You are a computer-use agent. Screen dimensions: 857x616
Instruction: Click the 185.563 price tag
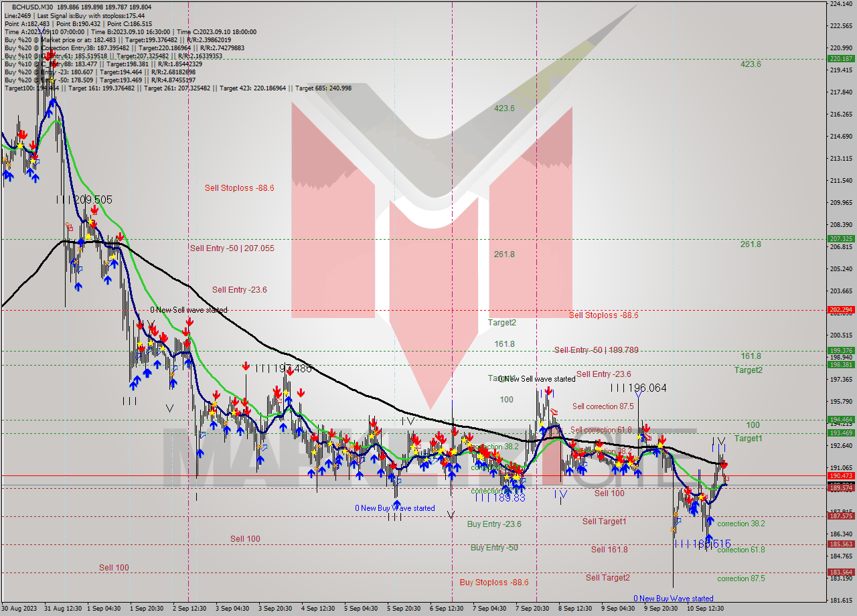(841, 544)
